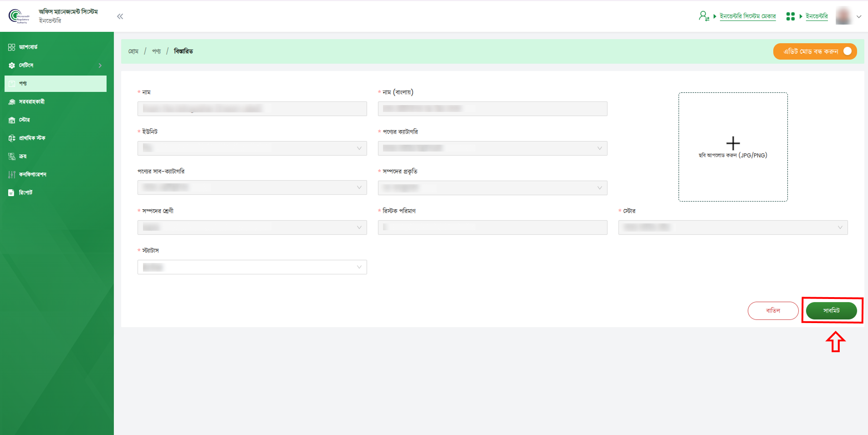Click the image upload box
Screen dimensions: 868x435
(733, 147)
